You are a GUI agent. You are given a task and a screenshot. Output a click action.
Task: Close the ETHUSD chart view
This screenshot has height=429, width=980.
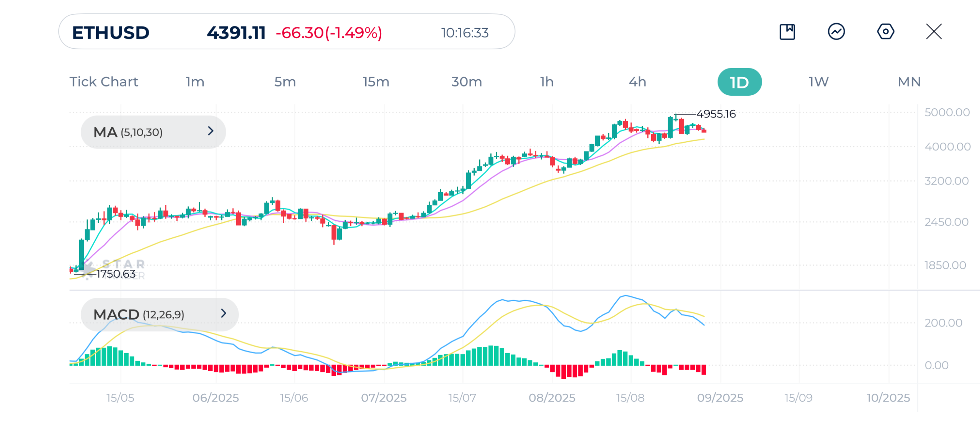pyautogui.click(x=934, y=32)
